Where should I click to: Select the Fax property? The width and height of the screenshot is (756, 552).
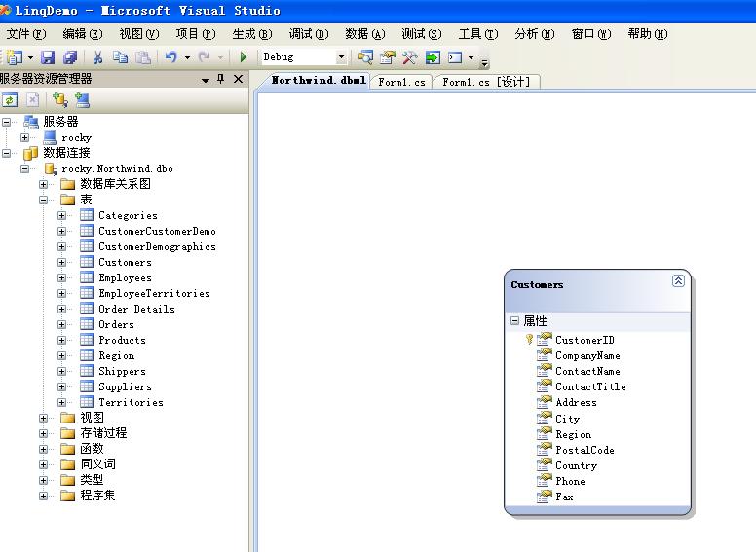tap(564, 497)
